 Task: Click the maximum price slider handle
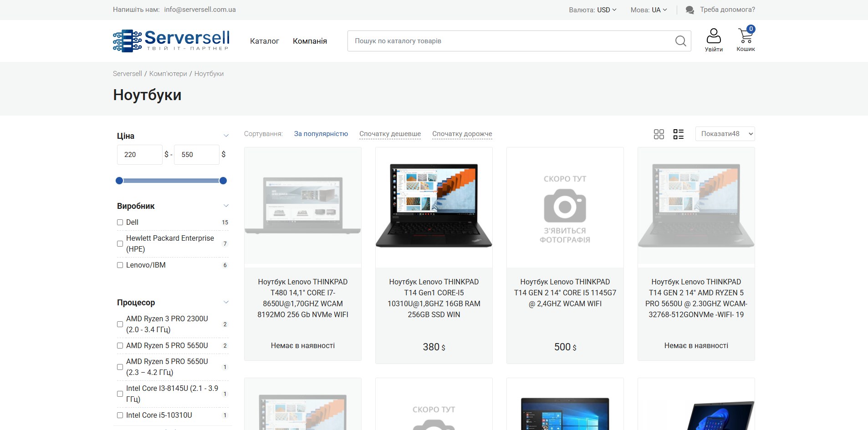point(223,181)
